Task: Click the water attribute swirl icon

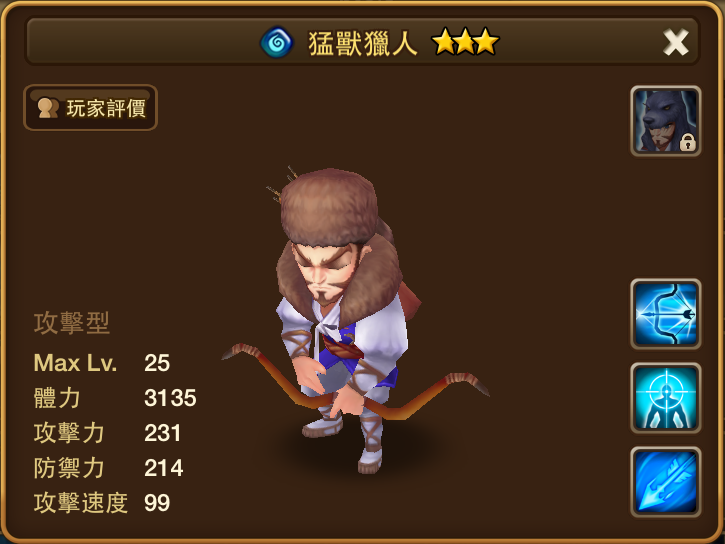Action: [x=276, y=43]
